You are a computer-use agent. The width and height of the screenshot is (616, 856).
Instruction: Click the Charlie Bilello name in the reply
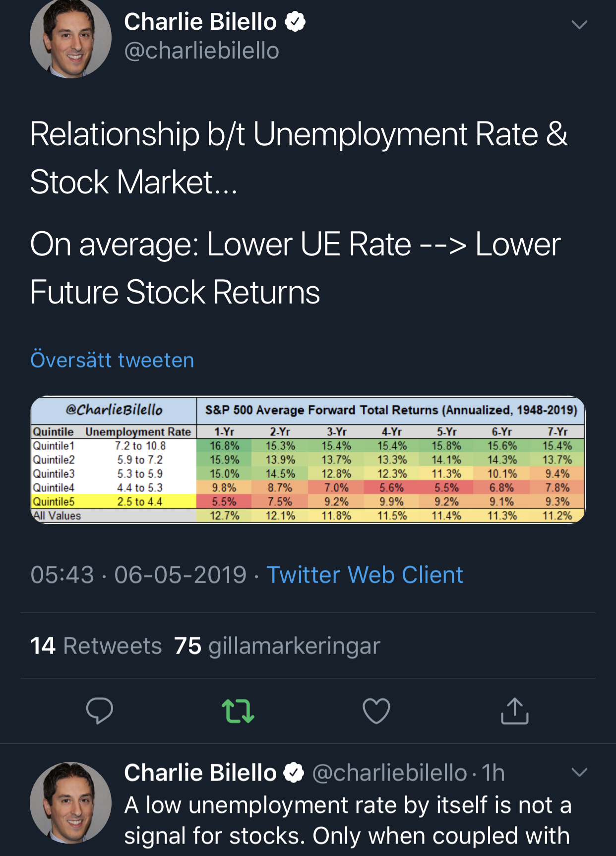(200, 773)
